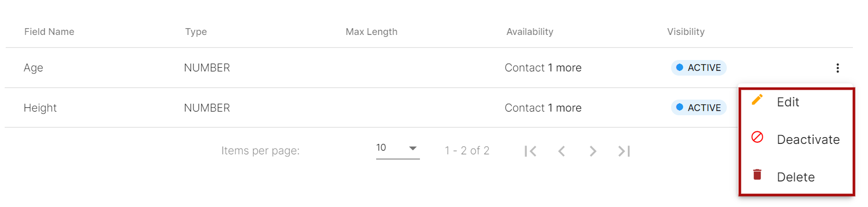Open the 10 items per page selector
The width and height of the screenshot is (868, 207).
click(398, 149)
